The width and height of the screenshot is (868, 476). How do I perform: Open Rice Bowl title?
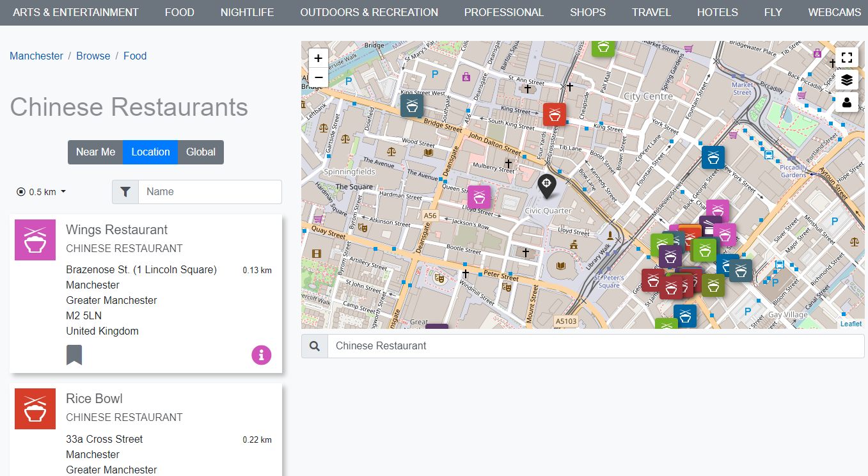(x=94, y=399)
